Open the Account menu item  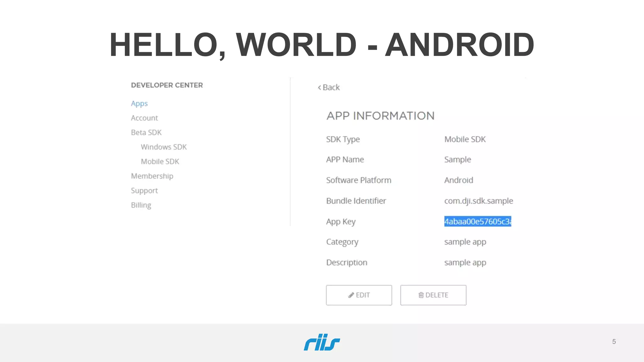144,118
